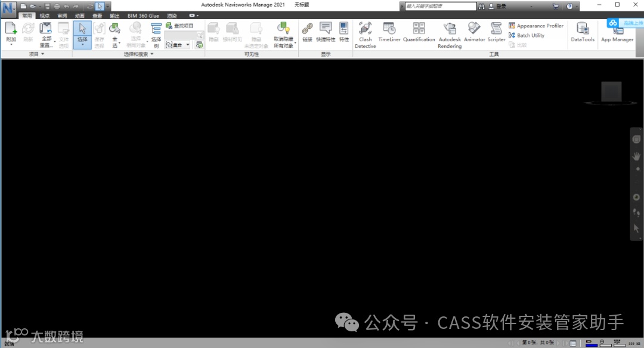Open the BIM 360 Glue tab
The width and height of the screenshot is (644, 348).
coord(143,16)
